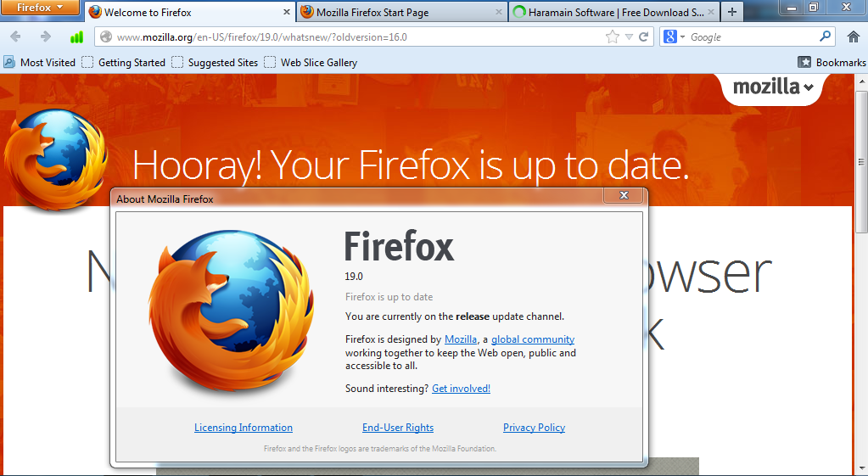The width and height of the screenshot is (868, 476).
Task: Go back with the back arrow
Action: point(15,37)
